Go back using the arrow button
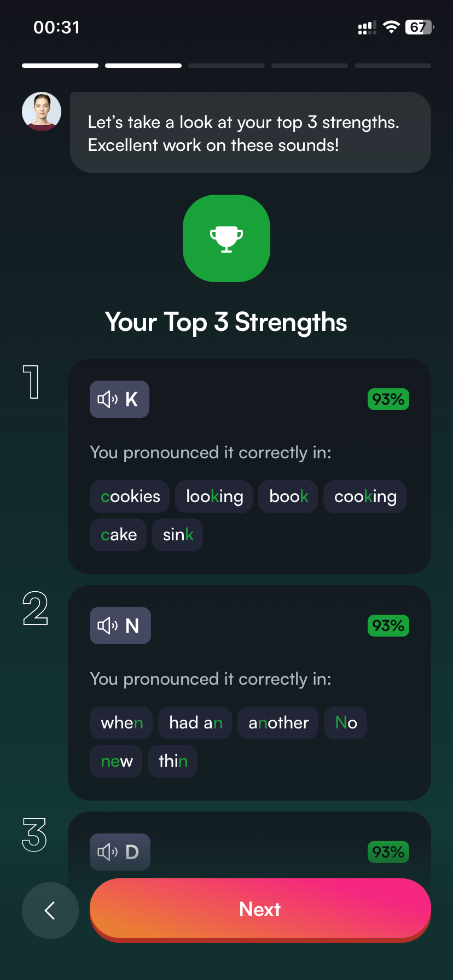The height and width of the screenshot is (980, 453). [50, 910]
